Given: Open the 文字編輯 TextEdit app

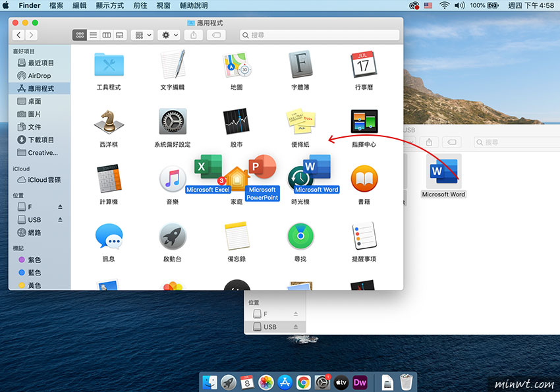Looking at the screenshot, I should click(173, 65).
